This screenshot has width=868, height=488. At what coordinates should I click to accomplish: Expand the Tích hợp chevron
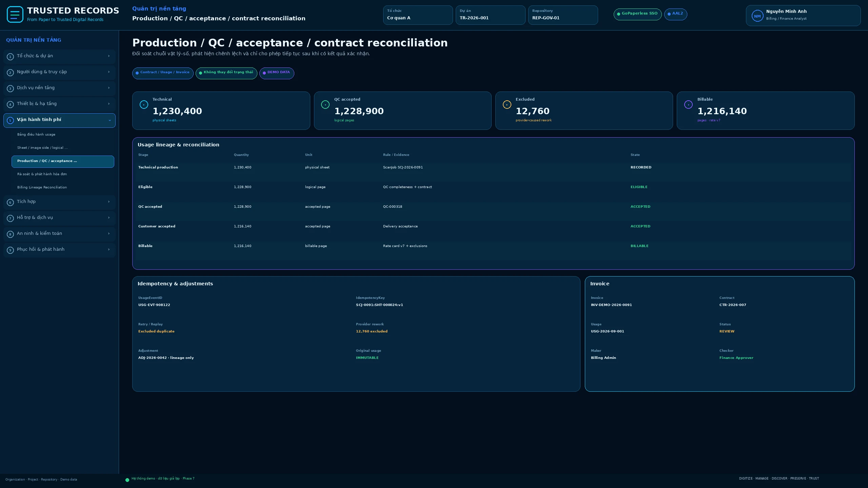[x=109, y=202]
